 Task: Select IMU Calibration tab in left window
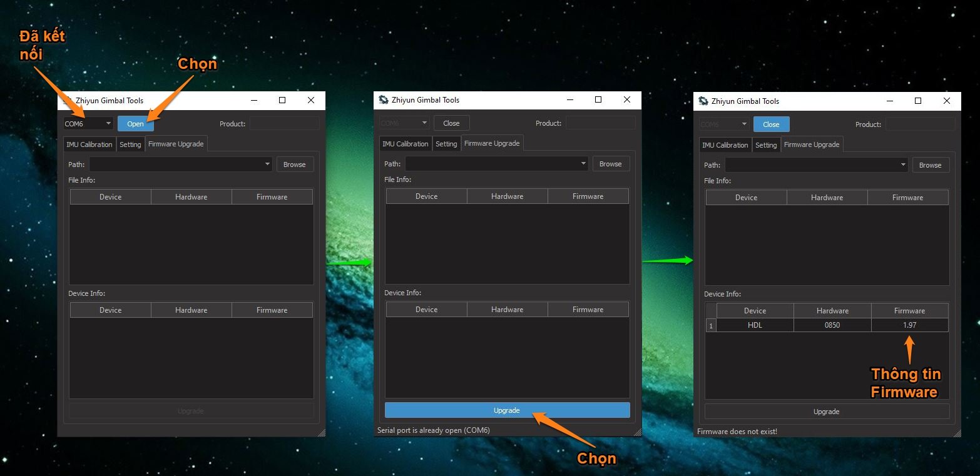coord(89,144)
